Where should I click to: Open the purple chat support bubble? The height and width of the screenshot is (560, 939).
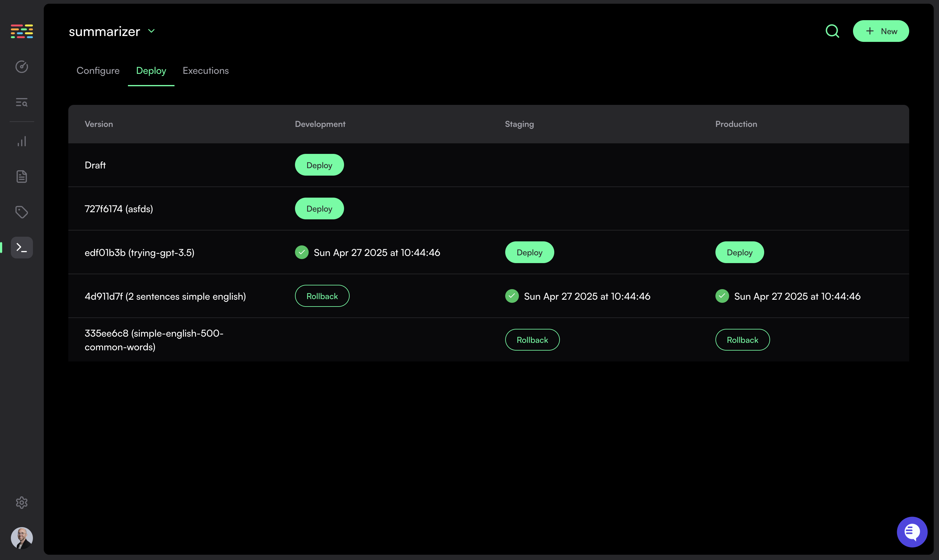click(x=912, y=532)
